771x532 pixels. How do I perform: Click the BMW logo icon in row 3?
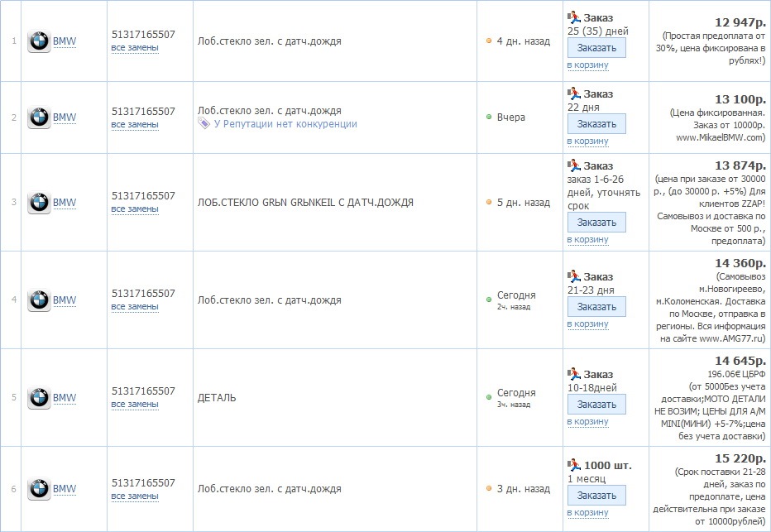point(39,203)
